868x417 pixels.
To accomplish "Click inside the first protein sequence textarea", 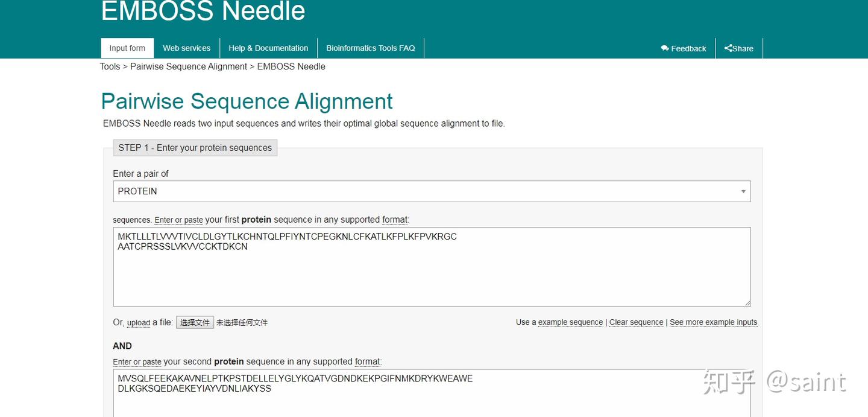I will (x=431, y=266).
